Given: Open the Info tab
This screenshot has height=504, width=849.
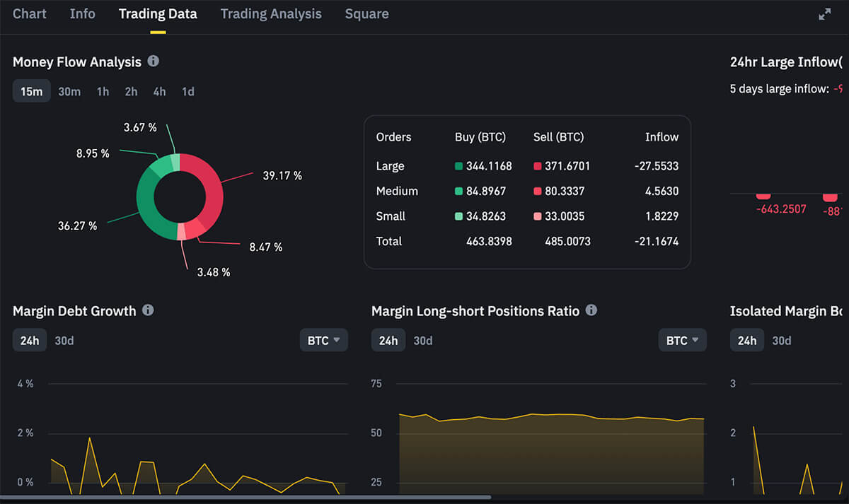Looking at the screenshot, I should [82, 14].
